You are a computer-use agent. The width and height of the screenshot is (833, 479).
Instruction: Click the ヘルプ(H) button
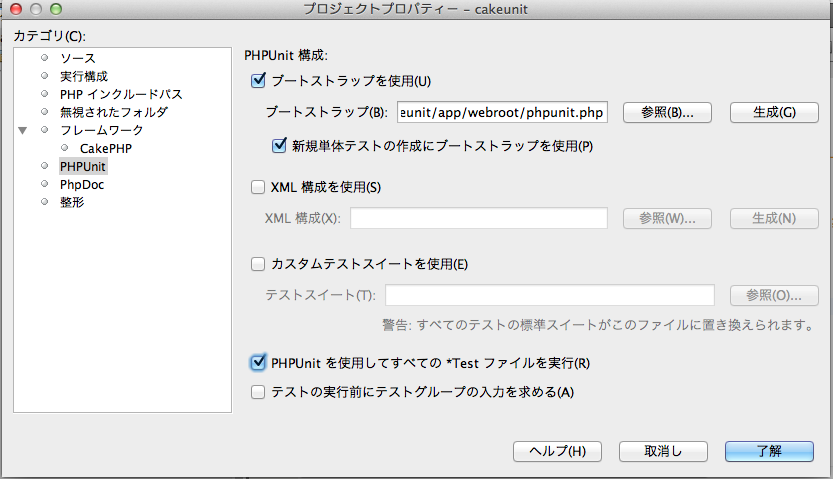click(557, 451)
